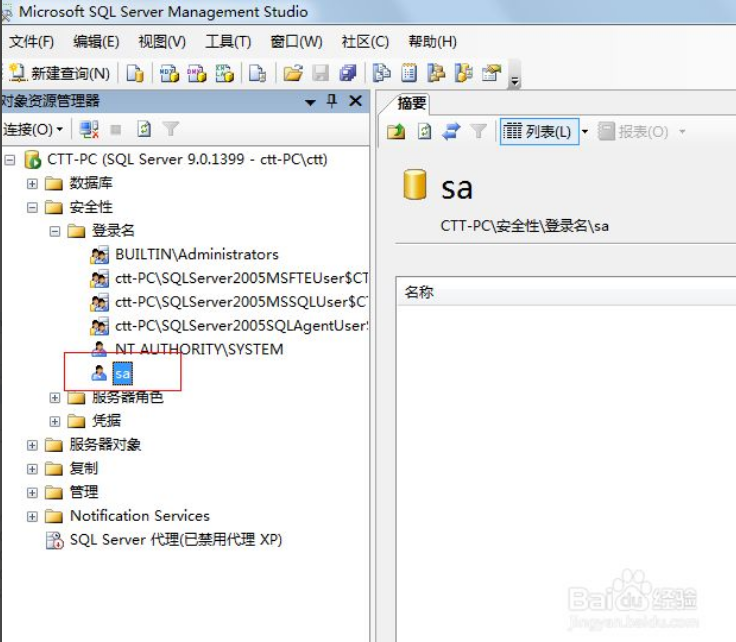Expand the Credentials (凭据) folder
Image resolution: width=736 pixels, height=642 pixels.
pos(55,421)
